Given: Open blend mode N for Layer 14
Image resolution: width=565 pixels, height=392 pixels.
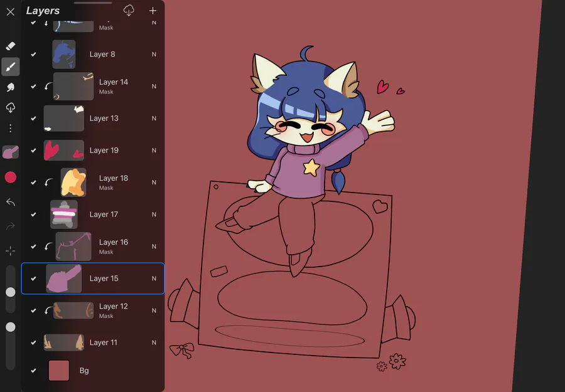Looking at the screenshot, I should (154, 87).
